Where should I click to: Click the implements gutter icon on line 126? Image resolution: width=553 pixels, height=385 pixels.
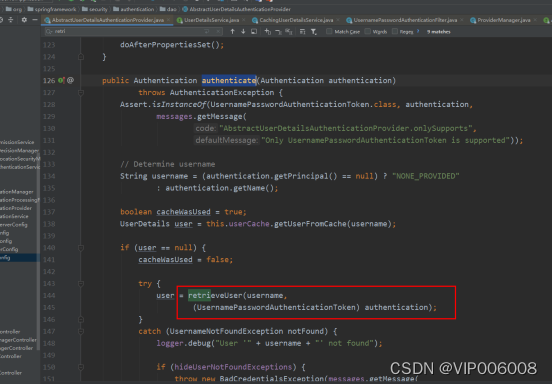pos(61,80)
